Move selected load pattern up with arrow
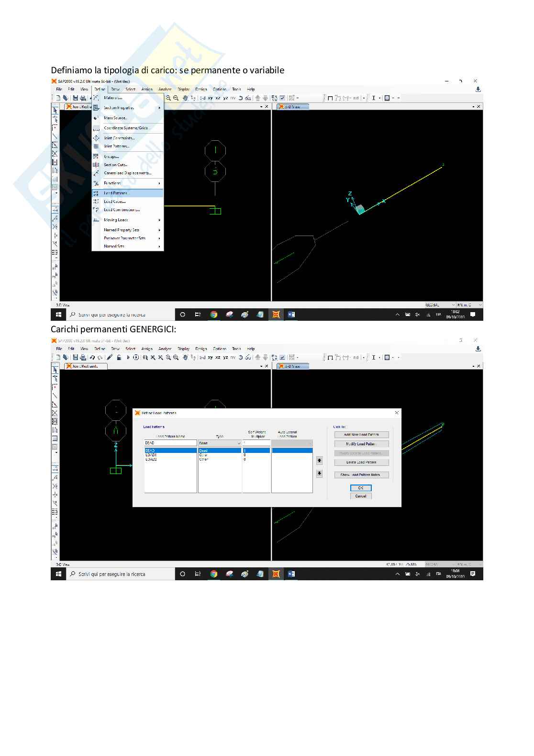The height and width of the screenshot is (756, 534). [x=319, y=461]
